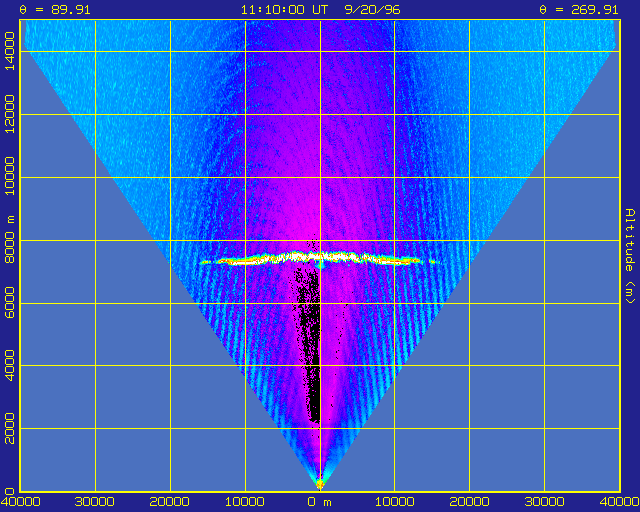
Task: Click the black dropout column below the cloud
Action: 310,343
